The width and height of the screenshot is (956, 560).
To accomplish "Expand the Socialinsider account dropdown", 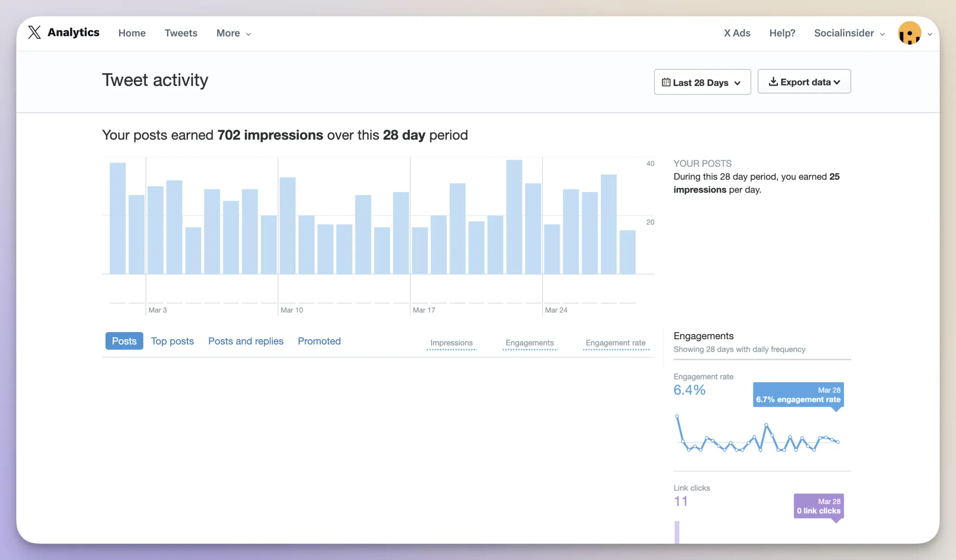I will click(849, 33).
